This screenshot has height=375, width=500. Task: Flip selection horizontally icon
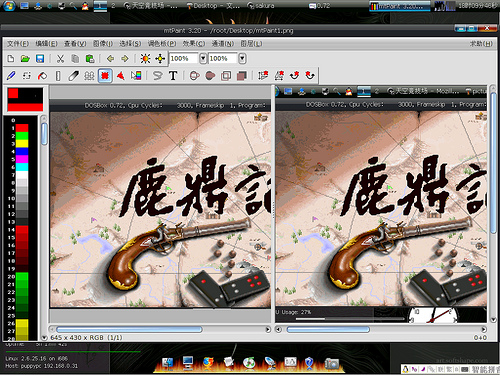tap(279, 76)
